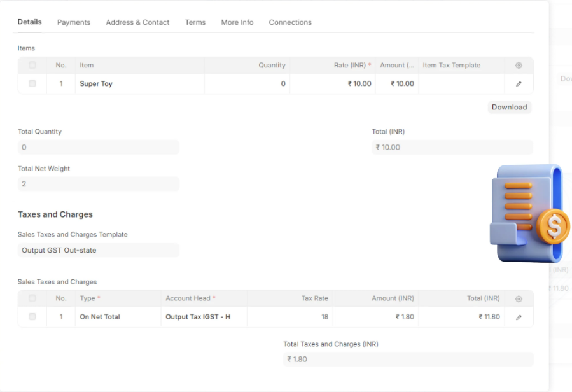Image resolution: width=572 pixels, height=392 pixels.
Task: Select all rows in Items table
Action: 32,65
